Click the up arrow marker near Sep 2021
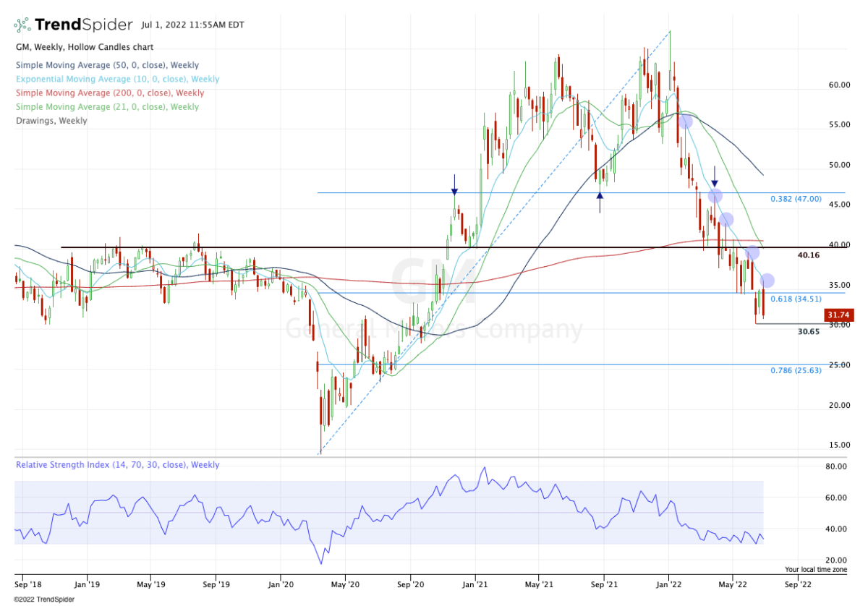Image resolution: width=868 pixels, height=606 pixels. pyautogui.click(x=600, y=202)
